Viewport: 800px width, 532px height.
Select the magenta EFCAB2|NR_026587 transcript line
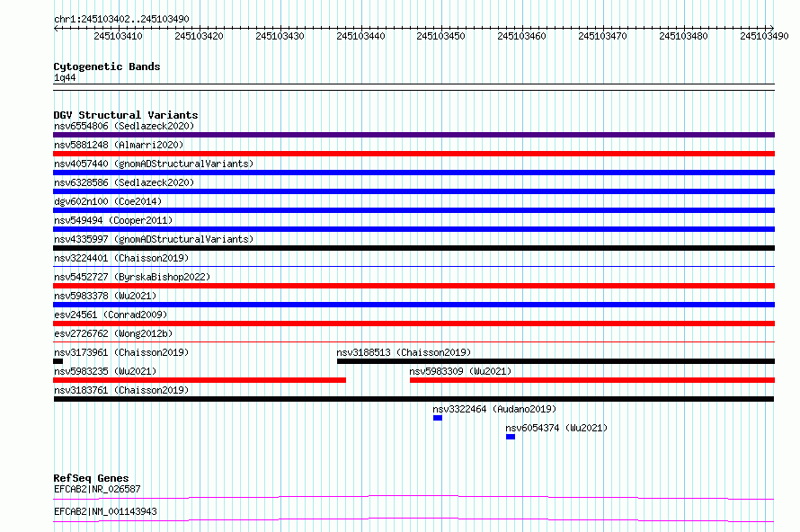pyautogui.click(x=413, y=497)
